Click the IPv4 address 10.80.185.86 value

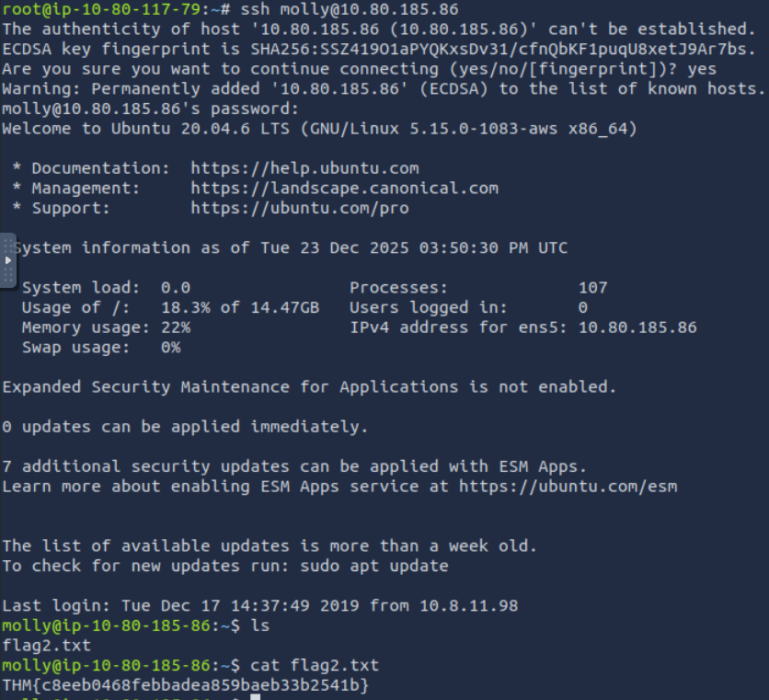click(x=637, y=327)
